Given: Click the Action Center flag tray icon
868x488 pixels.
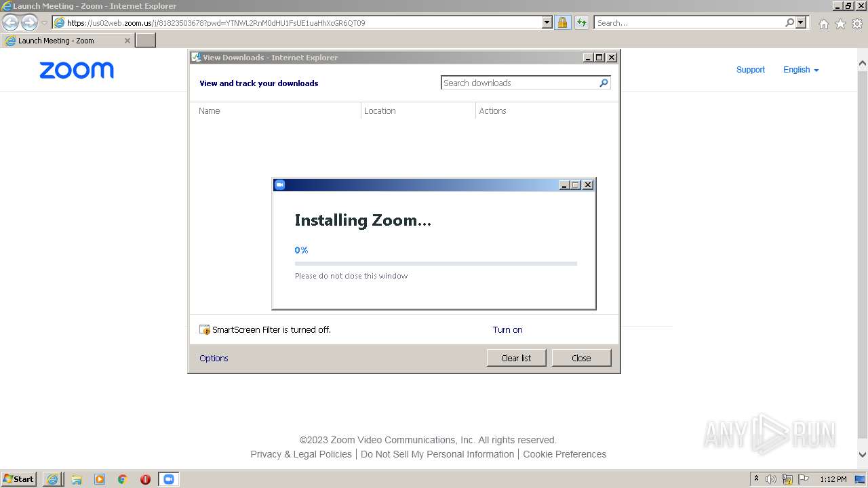Looking at the screenshot, I should pos(804,479).
